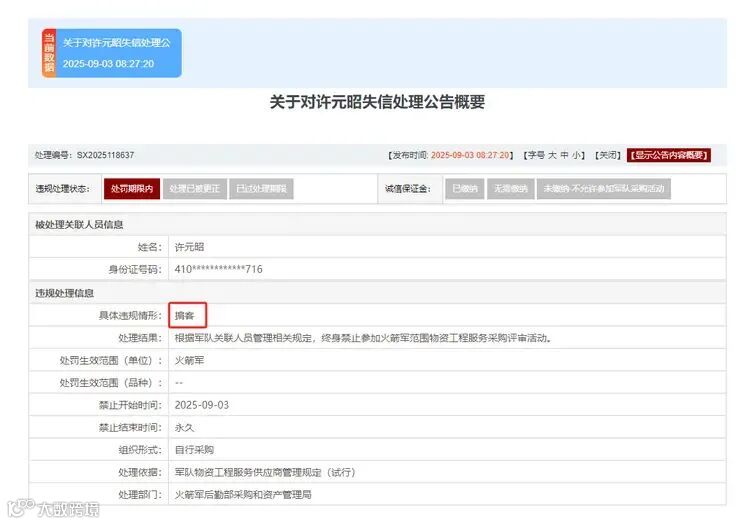750x524 pixels.
Task: Click the ID number 410************716
Action: click(219, 269)
